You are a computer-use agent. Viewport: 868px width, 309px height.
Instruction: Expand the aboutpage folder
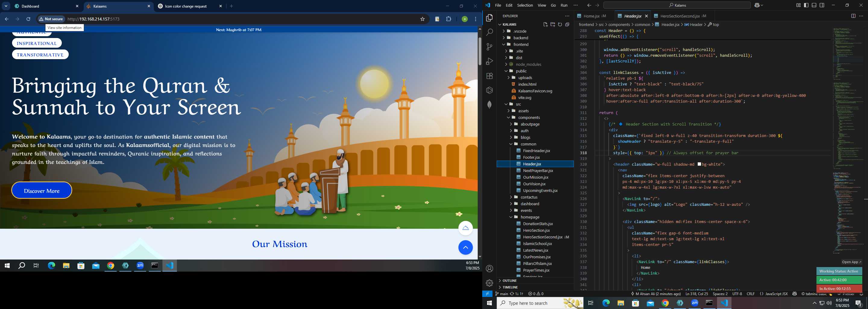click(x=535, y=124)
